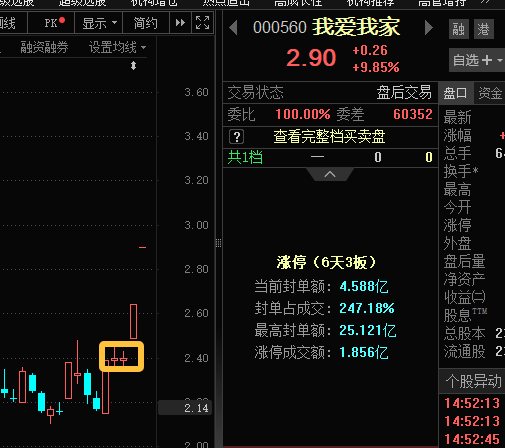Click the 流通股 label
The image size is (505, 448).
[464, 351]
